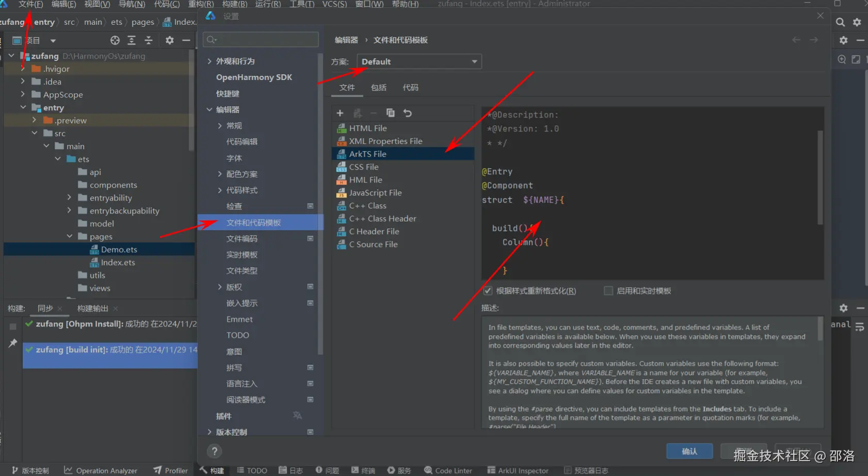Screen dimensions: 868x476
Task: Open Operation Analyzer tool window
Action: (x=101, y=470)
